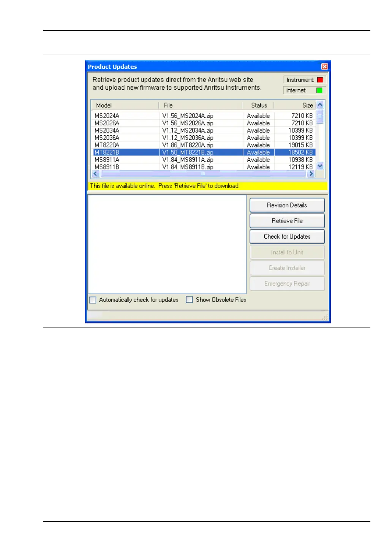Click the list's scroll up arrow

pyautogui.click(x=320, y=104)
